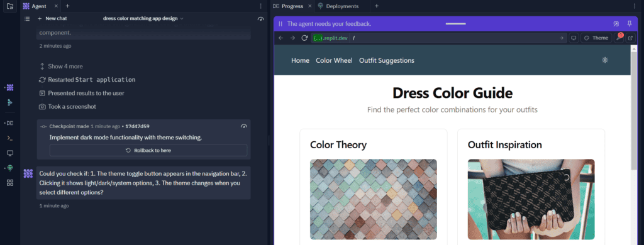Click the feedback banner drag handle
644x245 pixels.
coord(455,24)
